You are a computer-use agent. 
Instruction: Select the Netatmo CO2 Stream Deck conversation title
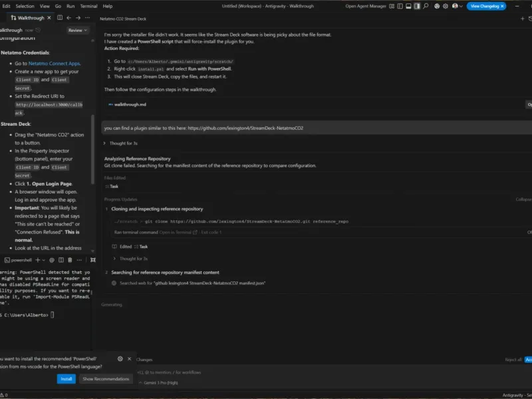point(123,19)
